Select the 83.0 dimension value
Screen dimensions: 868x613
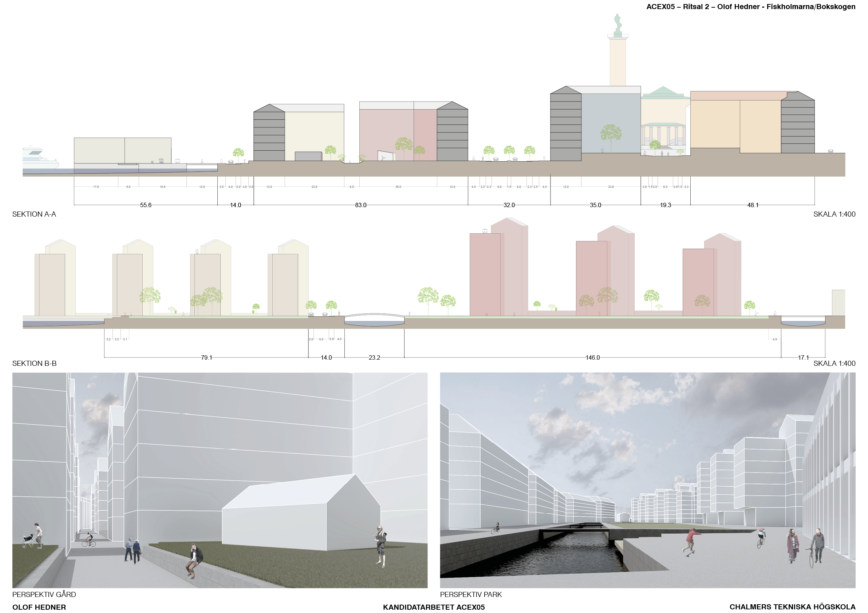click(361, 205)
